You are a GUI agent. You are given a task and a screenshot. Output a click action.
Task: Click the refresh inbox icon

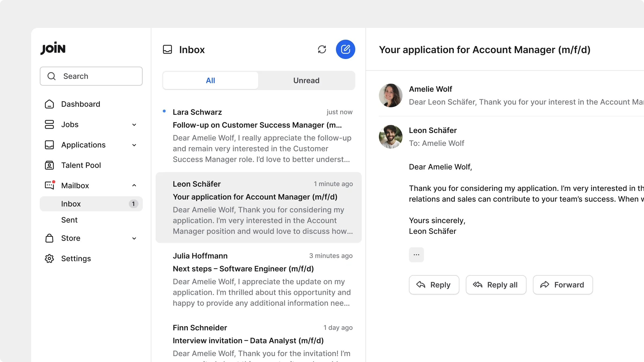[x=322, y=49]
